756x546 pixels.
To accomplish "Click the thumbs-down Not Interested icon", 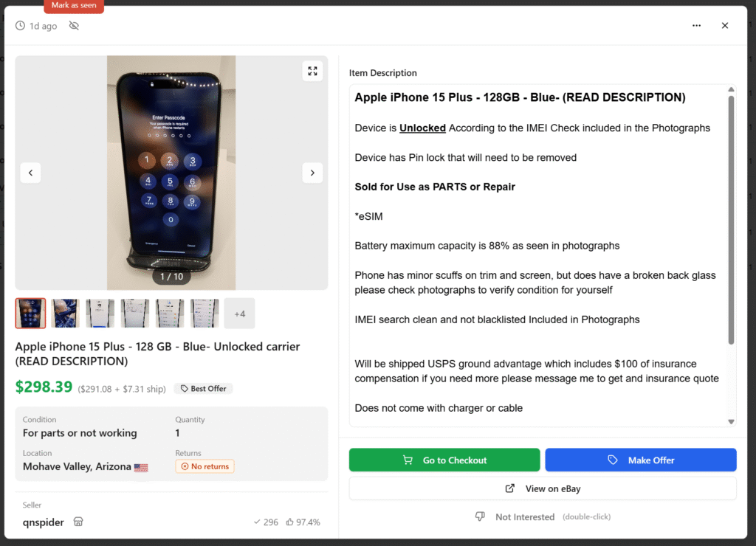I will (x=480, y=516).
